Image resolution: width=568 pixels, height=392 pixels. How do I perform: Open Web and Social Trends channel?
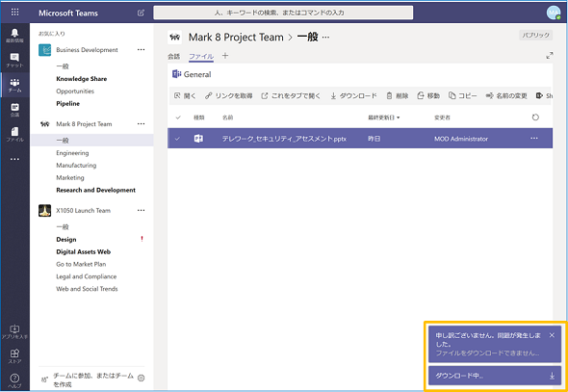tap(87, 288)
